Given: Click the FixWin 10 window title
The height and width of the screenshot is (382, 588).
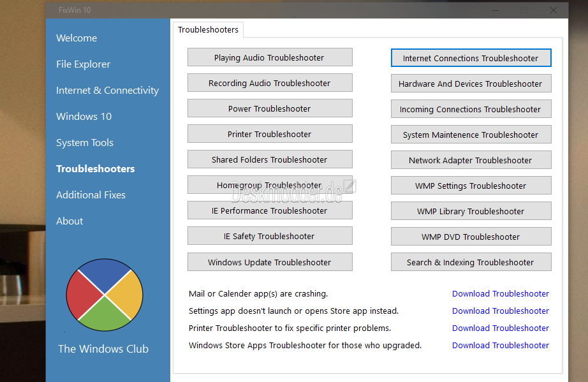Looking at the screenshot, I should click(x=75, y=10).
